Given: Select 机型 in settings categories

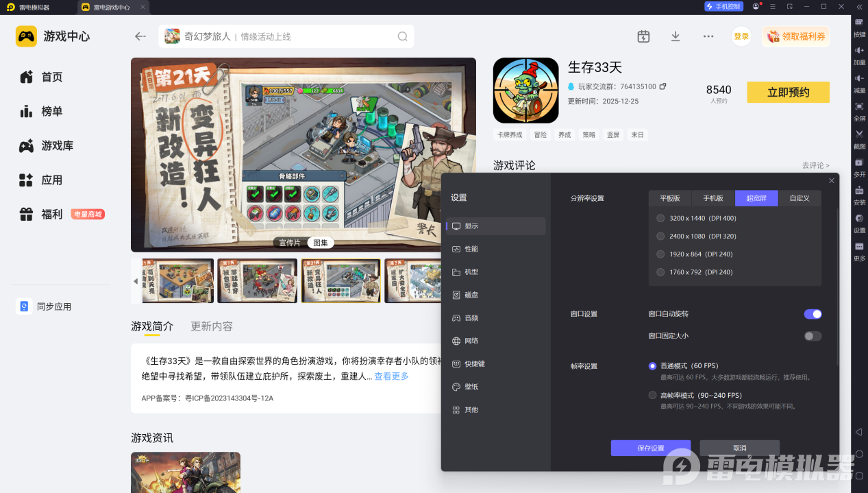Looking at the screenshot, I should click(x=495, y=272).
